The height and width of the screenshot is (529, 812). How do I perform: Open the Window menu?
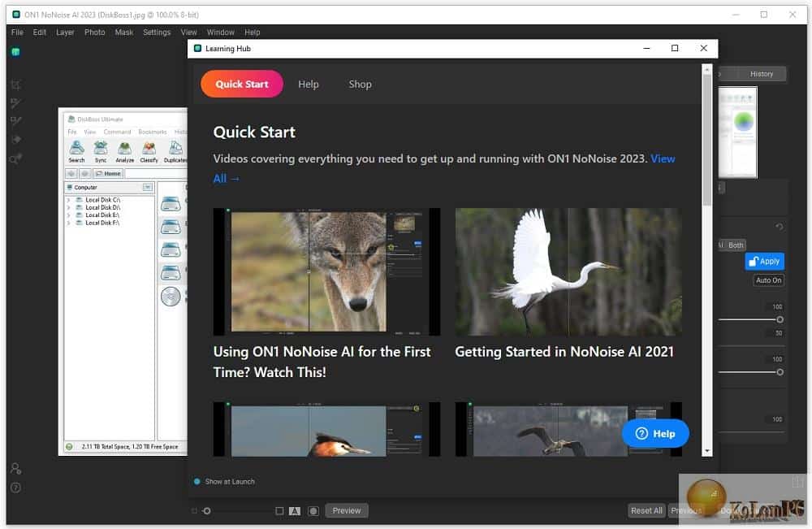pos(221,33)
